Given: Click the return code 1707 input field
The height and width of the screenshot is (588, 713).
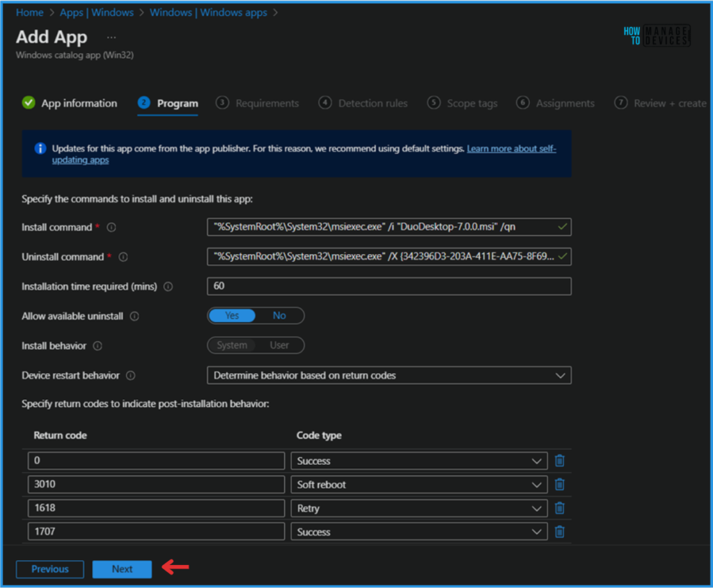Looking at the screenshot, I should (x=157, y=532).
